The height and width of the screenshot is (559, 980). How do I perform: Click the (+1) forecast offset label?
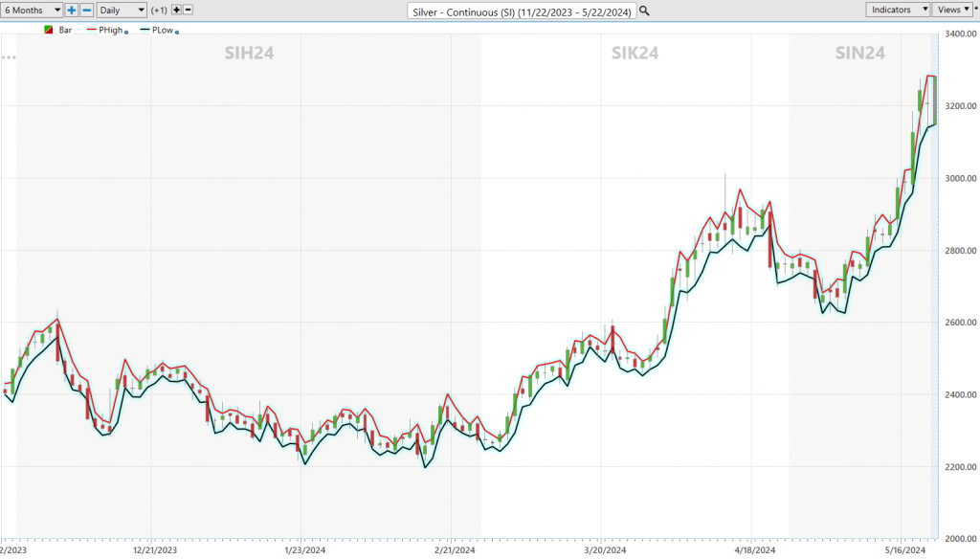coord(159,10)
